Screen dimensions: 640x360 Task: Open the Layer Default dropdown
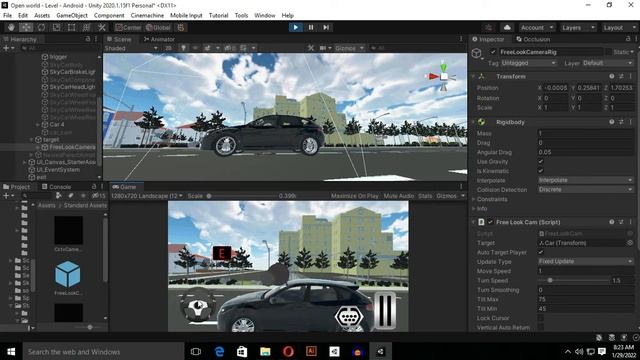point(607,63)
